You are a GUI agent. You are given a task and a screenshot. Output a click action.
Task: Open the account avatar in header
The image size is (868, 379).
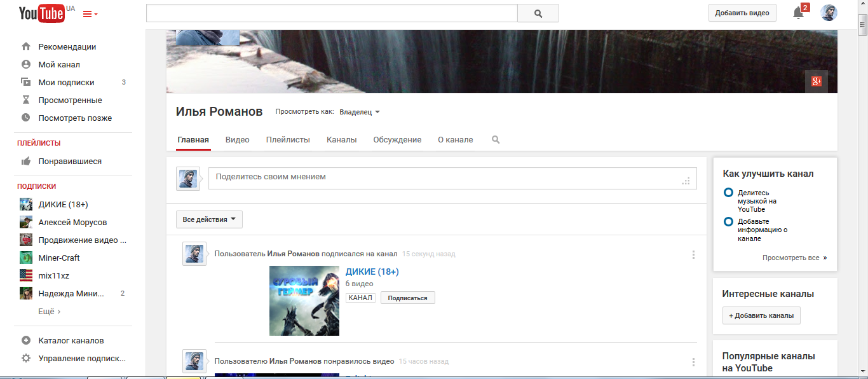(x=829, y=13)
